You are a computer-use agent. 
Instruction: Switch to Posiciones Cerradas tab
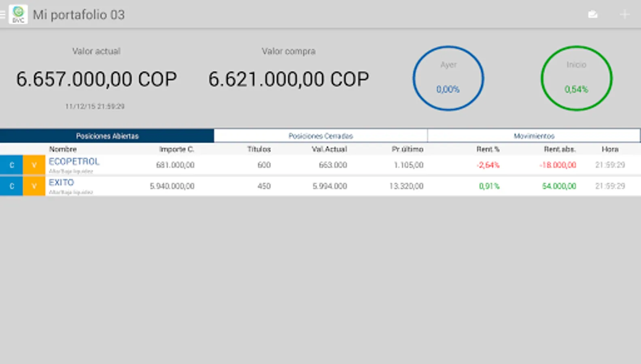click(x=321, y=136)
